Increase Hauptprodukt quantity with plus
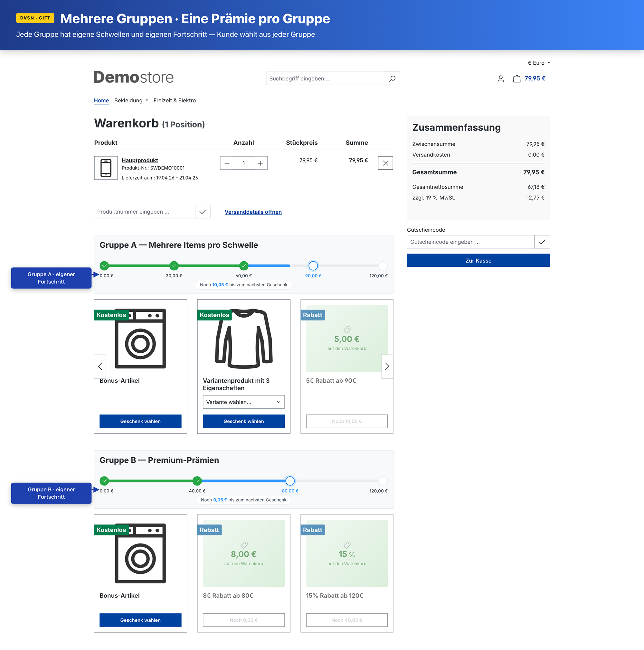644x650 pixels. click(260, 163)
